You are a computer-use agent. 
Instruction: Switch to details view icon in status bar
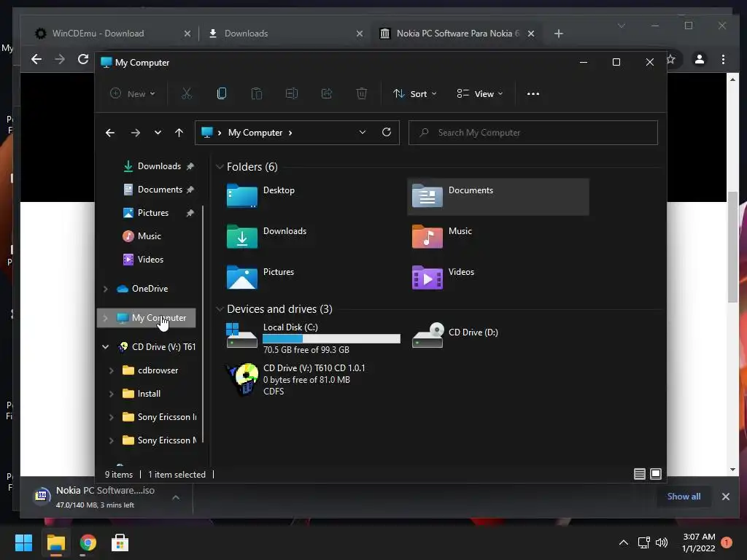pos(639,474)
